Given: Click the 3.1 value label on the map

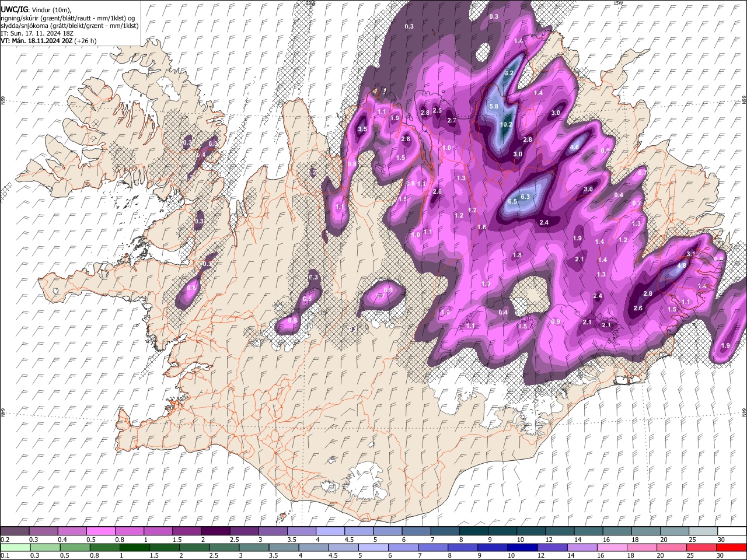Looking at the screenshot, I should coord(691,254).
